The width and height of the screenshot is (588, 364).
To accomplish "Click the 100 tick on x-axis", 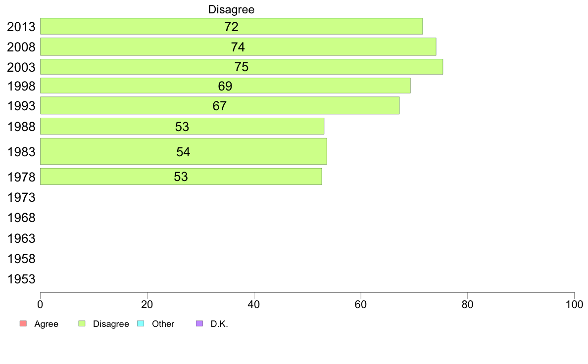I will tap(574, 304).
